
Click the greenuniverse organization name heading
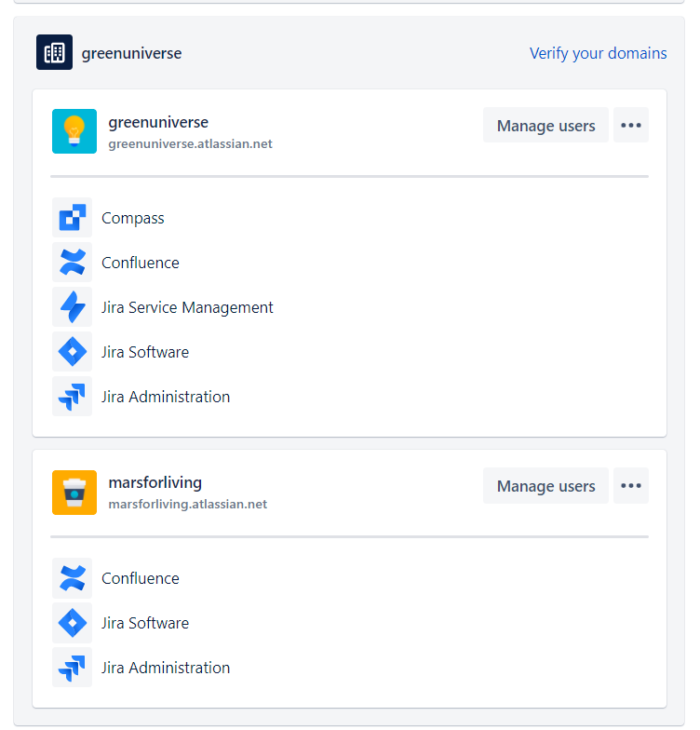[132, 53]
